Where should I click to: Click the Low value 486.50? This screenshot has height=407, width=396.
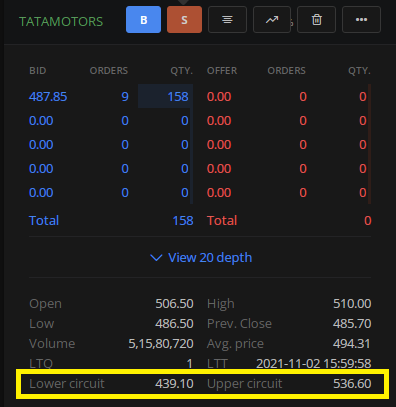point(174,324)
